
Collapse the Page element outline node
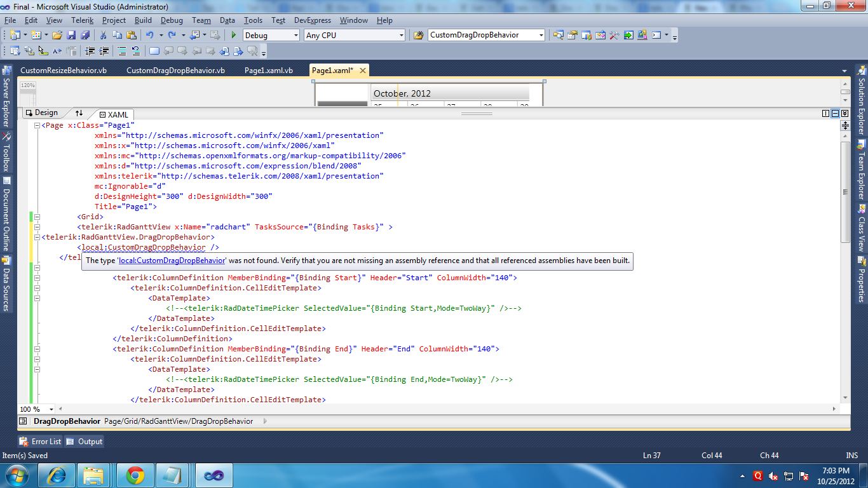coord(37,126)
